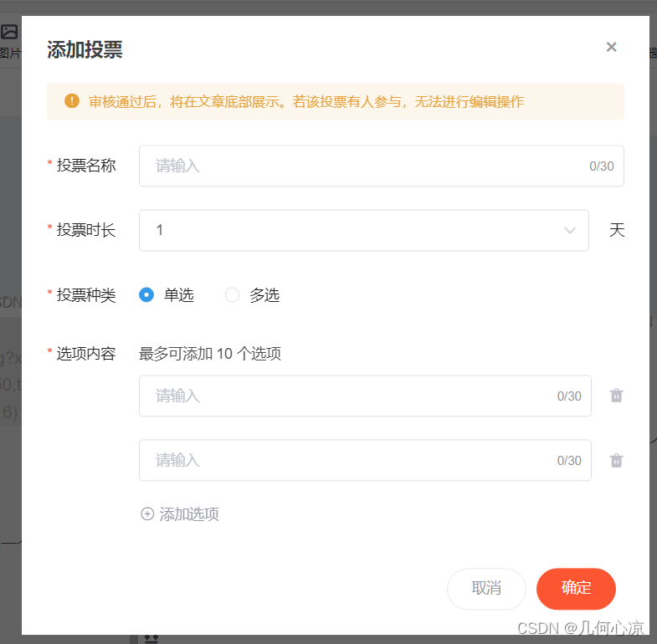Click the first 选项内容 input field
Image resolution: width=657 pixels, height=644 pixels.
(x=365, y=396)
